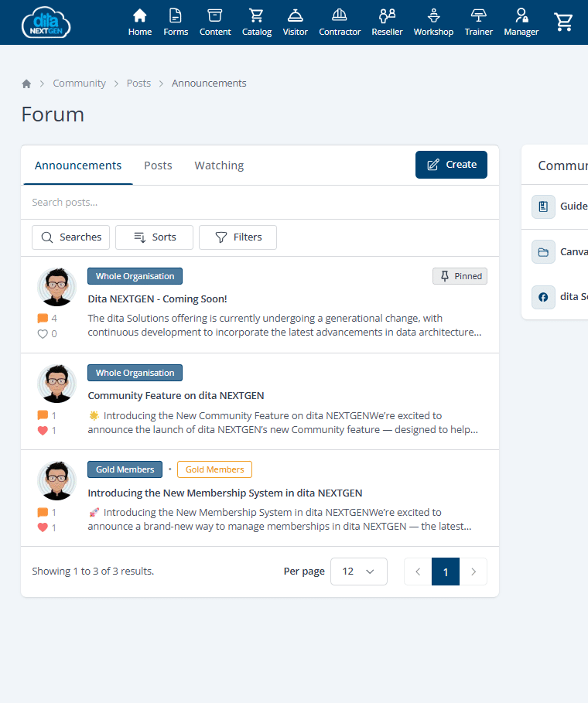Open the Reseller section icon
This screenshot has height=703, width=588.
(387, 15)
